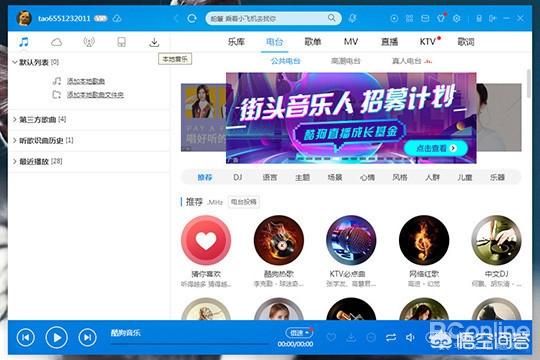Open the 歌单 tab
The image size is (540, 360).
coord(313,42)
